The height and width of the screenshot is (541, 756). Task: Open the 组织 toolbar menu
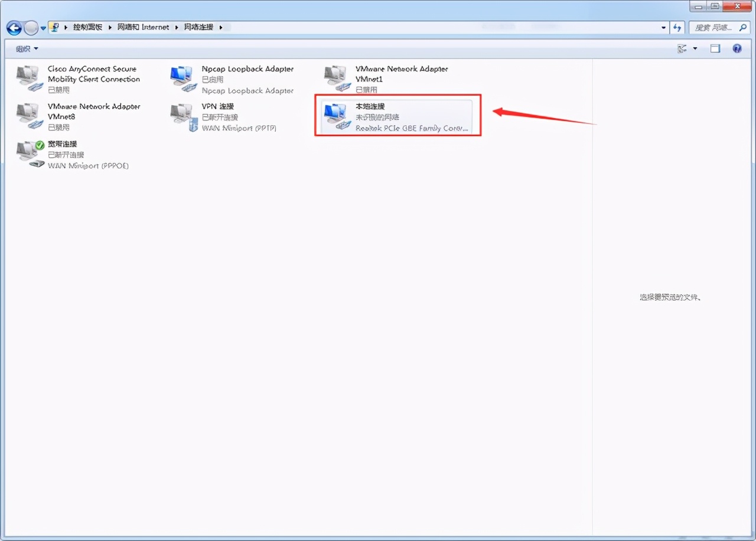pos(27,48)
